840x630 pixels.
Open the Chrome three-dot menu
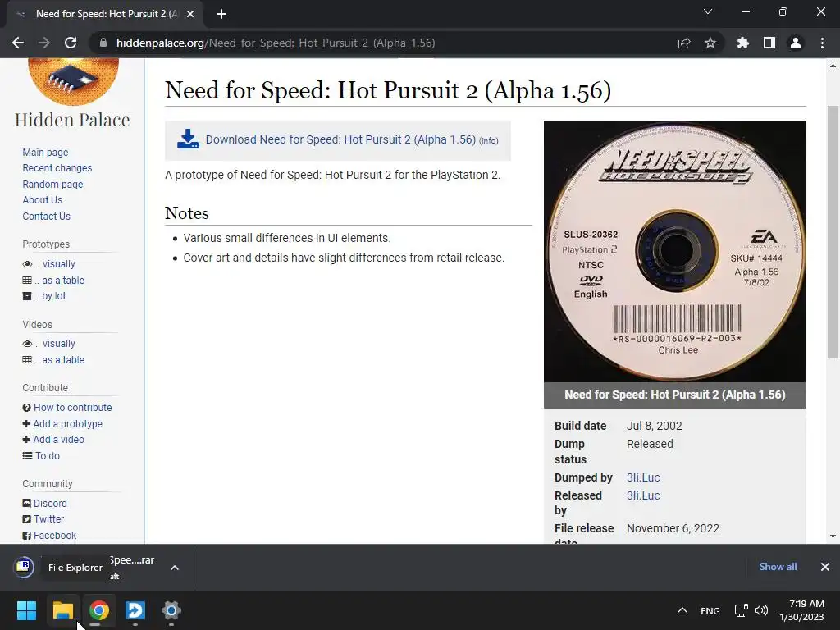pos(822,43)
